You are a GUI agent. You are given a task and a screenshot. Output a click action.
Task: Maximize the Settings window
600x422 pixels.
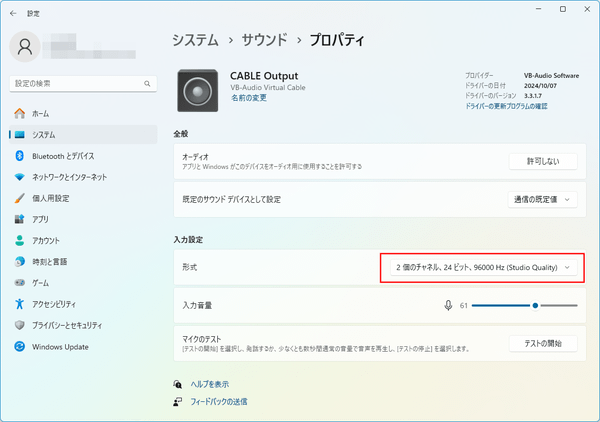coord(563,9)
